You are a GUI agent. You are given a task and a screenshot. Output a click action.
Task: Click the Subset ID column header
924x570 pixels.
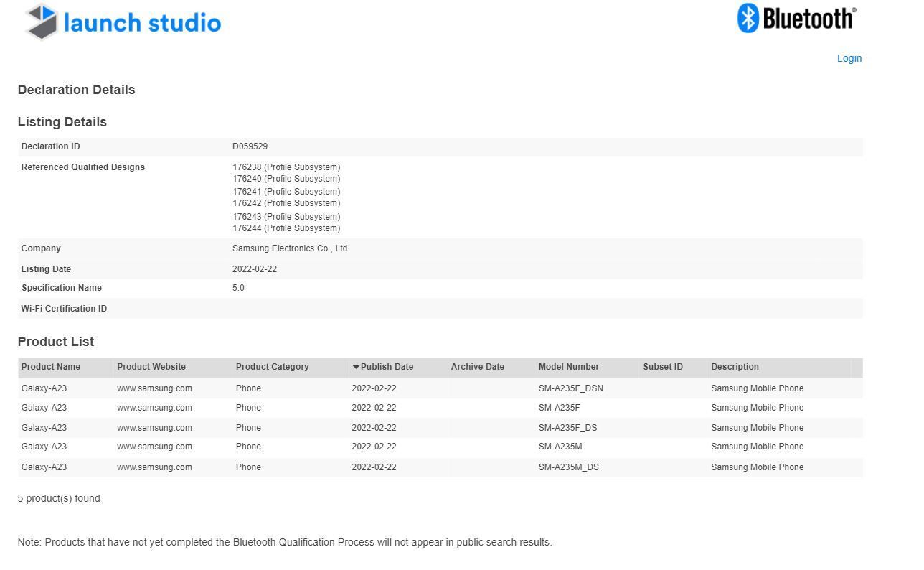(663, 367)
